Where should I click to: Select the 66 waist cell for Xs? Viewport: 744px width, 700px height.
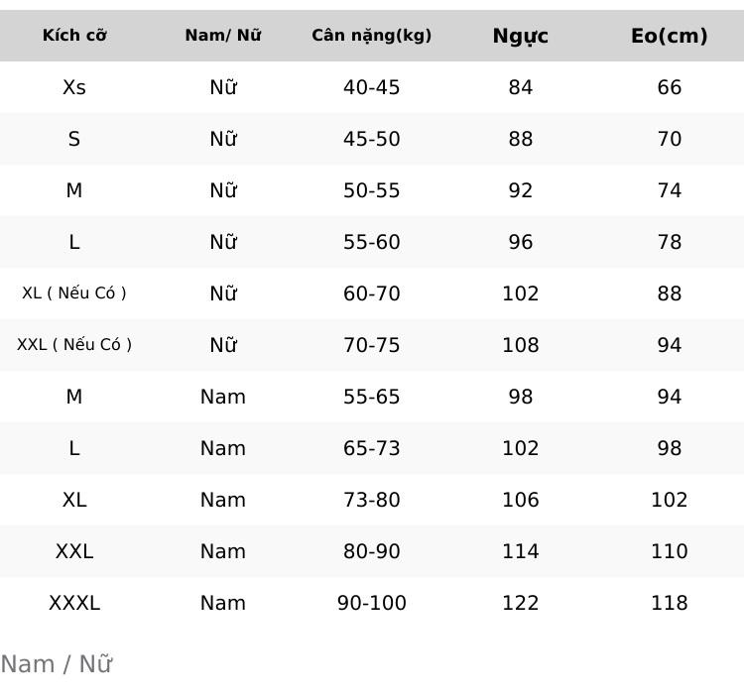coord(670,87)
